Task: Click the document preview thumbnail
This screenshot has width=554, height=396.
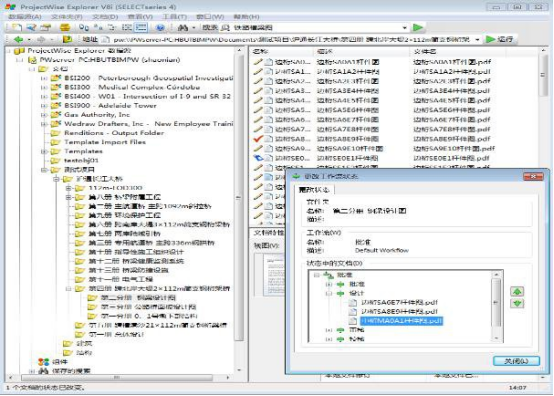Action: pos(274,275)
